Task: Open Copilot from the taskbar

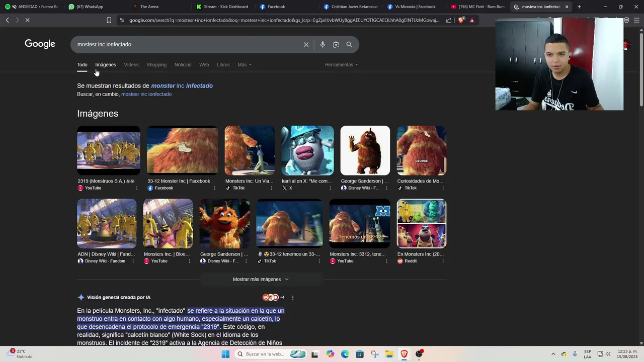Action: (x=330, y=354)
